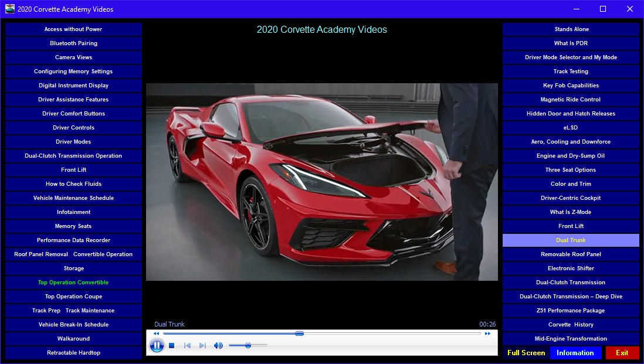This screenshot has width=644, height=364.
Task: Play the Storage video
Action: pos(73,268)
